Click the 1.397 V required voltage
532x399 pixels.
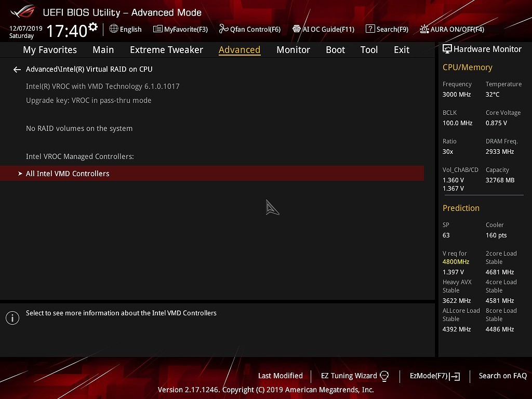tap(453, 272)
